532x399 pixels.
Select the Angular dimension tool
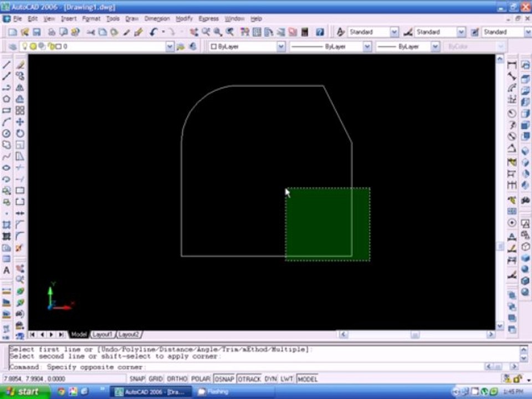point(512,149)
